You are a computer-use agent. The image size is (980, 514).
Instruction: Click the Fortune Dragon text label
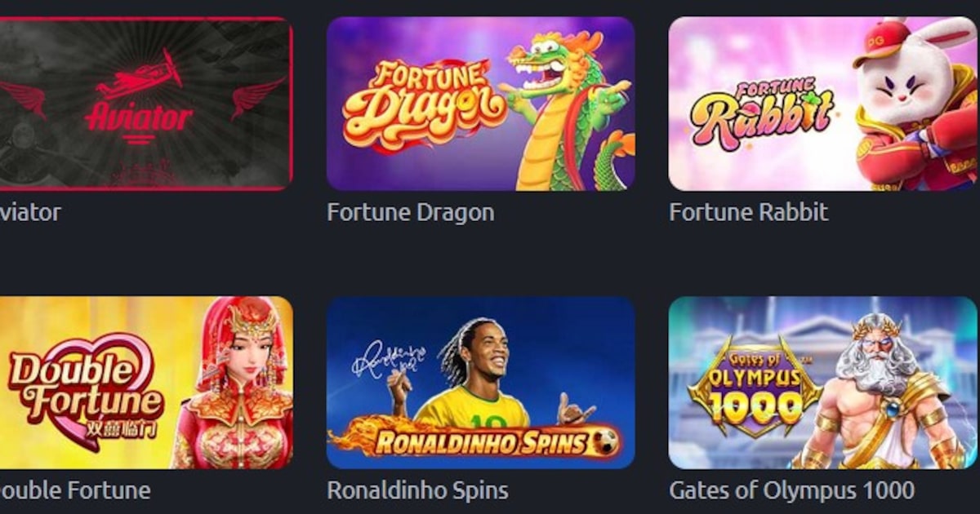tap(411, 213)
